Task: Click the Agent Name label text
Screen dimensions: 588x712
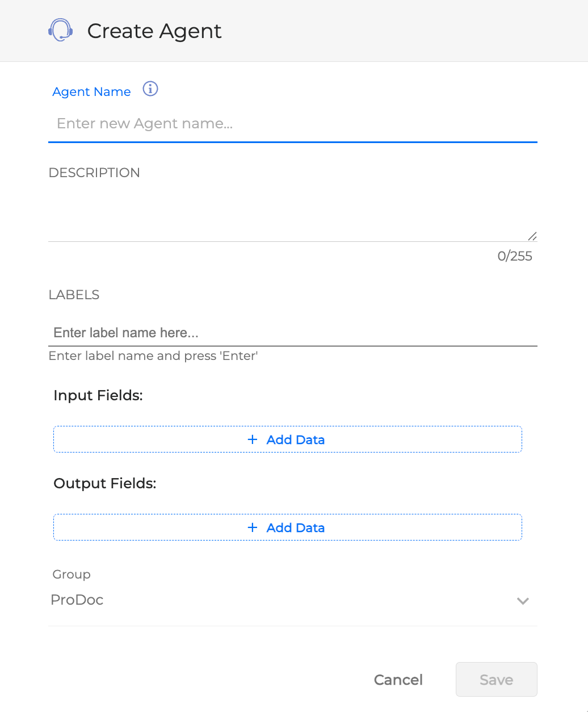Action: [91, 92]
